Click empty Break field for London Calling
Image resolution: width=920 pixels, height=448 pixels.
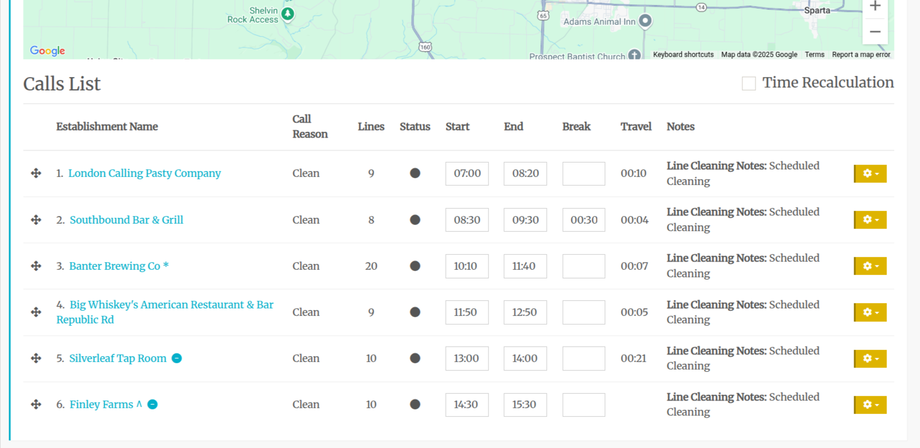584,174
